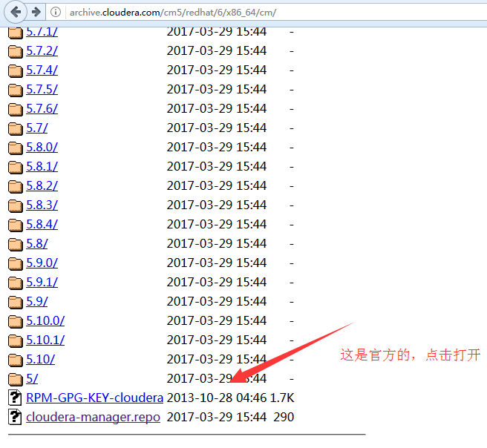Click the folder icon next to 5.7.4/
Screen dimensions: 487x448
click(15, 70)
